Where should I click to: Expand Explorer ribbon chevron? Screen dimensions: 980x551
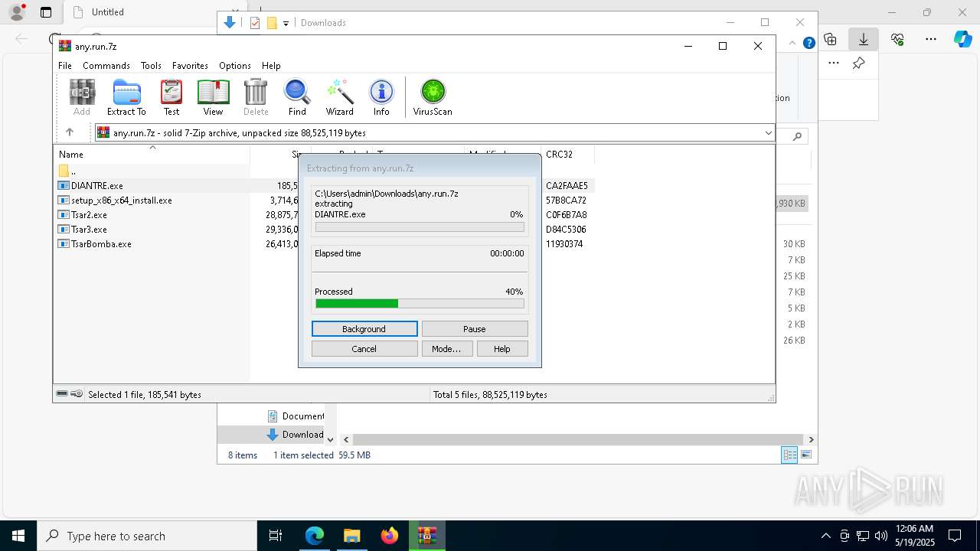click(794, 44)
